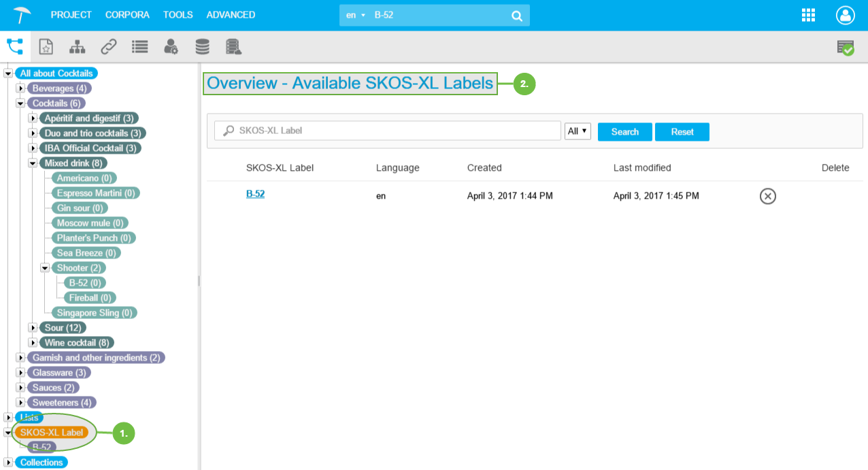The width and height of the screenshot is (868, 470).
Task: Expand the Beverages tree node
Action: 20,88
